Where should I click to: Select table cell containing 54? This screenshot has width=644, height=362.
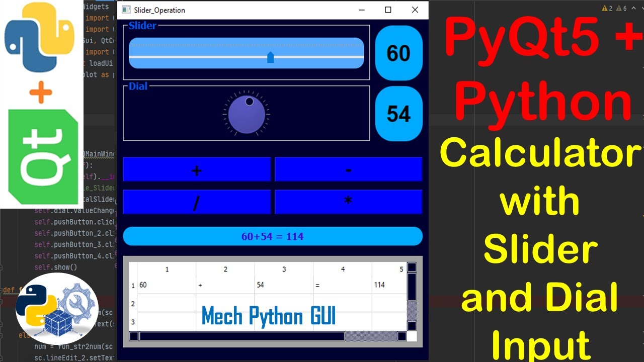(284, 285)
